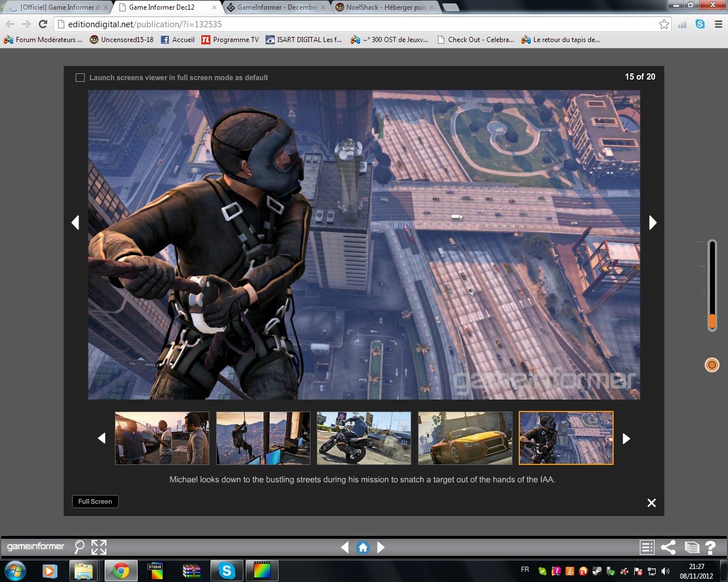Open Forum Modérateurs bookmark

coord(43,40)
